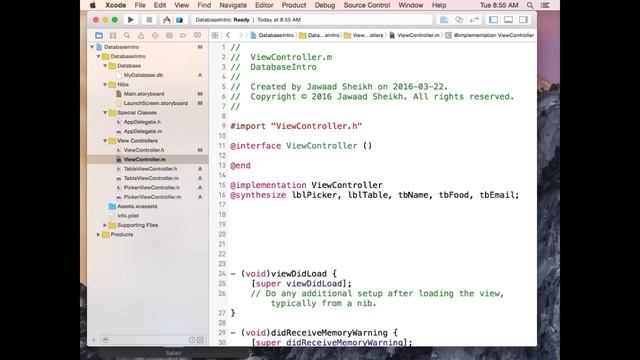Viewport: 640px width, 360px height.
Task: Collapse the DatabaseIntro project root
Action: click(x=92, y=47)
